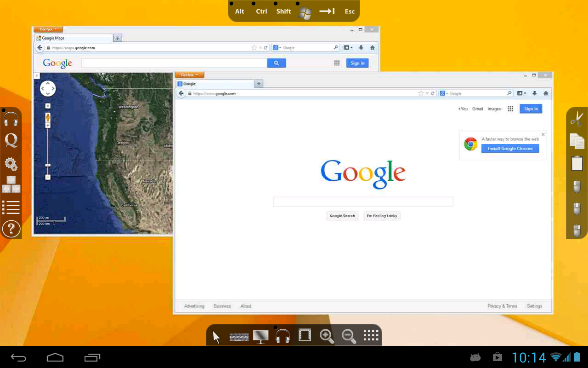The width and height of the screenshot is (588, 368).
Task: Tap the scissors cut icon
Action: tap(577, 119)
